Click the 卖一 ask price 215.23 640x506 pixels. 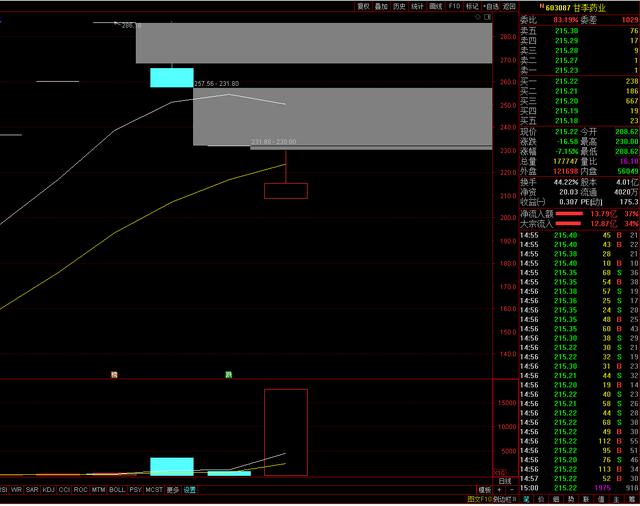click(567, 70)
